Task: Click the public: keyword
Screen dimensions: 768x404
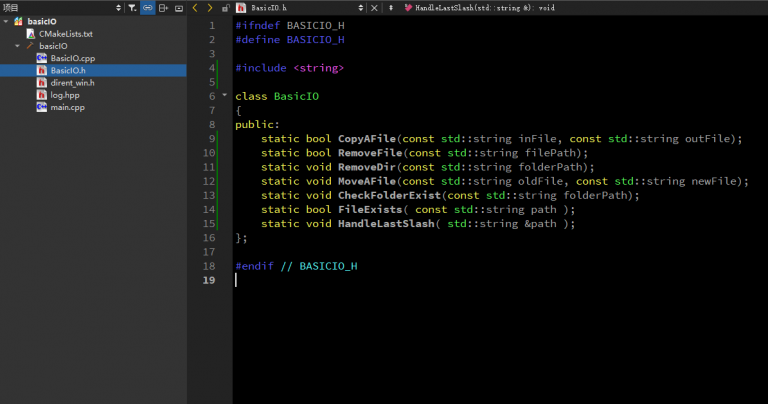Action: pyautogui.click(x=257, y=124)
